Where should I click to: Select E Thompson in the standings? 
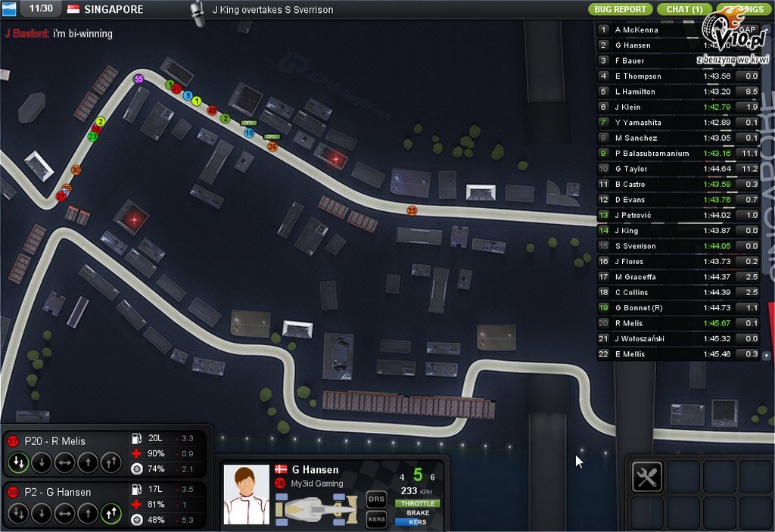pyautogui.click(x=678, y=76)
